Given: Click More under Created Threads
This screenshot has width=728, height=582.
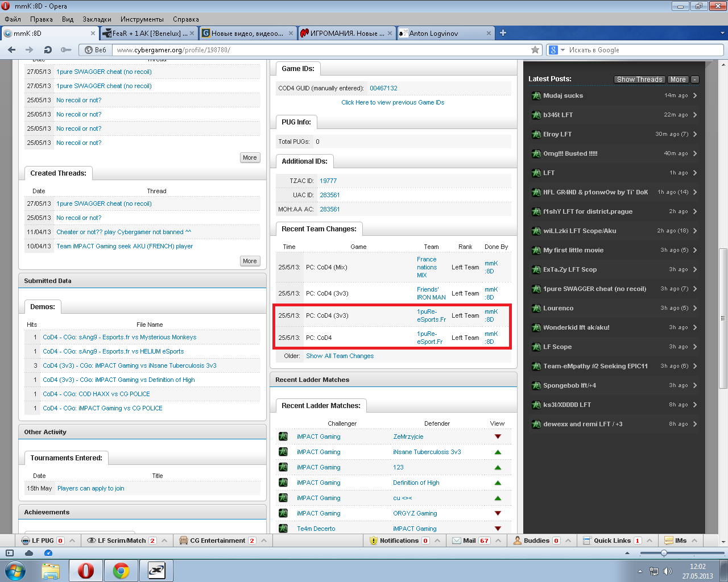Looking at the screenshot, I should (250, 261).
